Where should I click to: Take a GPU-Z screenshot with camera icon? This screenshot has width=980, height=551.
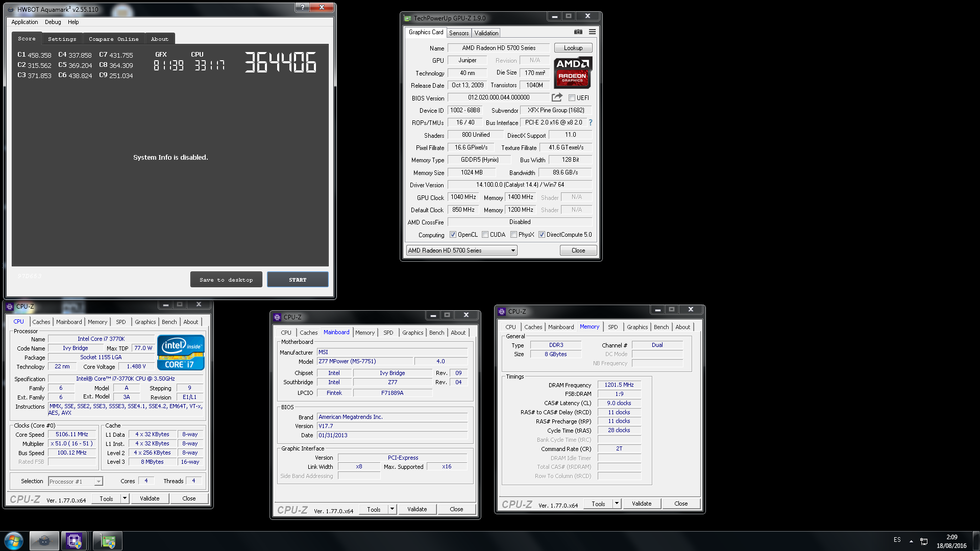[578, 32]
